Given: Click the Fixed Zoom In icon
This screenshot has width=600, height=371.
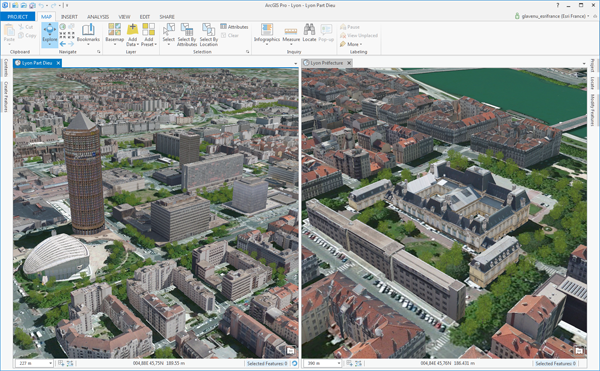Looking at the screenshot, I should 63,35.
